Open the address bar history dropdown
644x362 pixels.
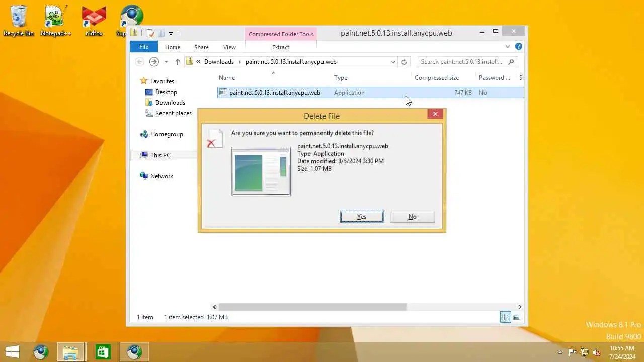click(x=393, y=62)
